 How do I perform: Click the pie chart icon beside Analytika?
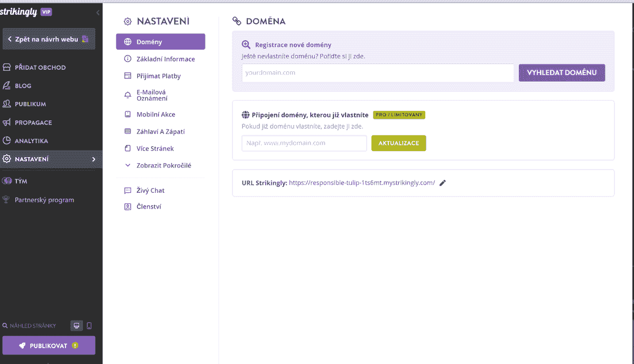(6, 141)
